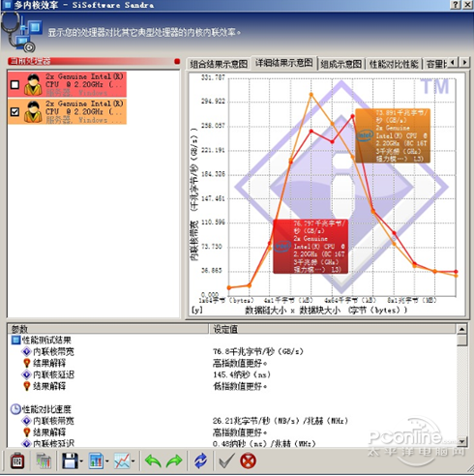Switch to the 组成示意图 tab
The image size is (474, 476).
coord(341,64)
